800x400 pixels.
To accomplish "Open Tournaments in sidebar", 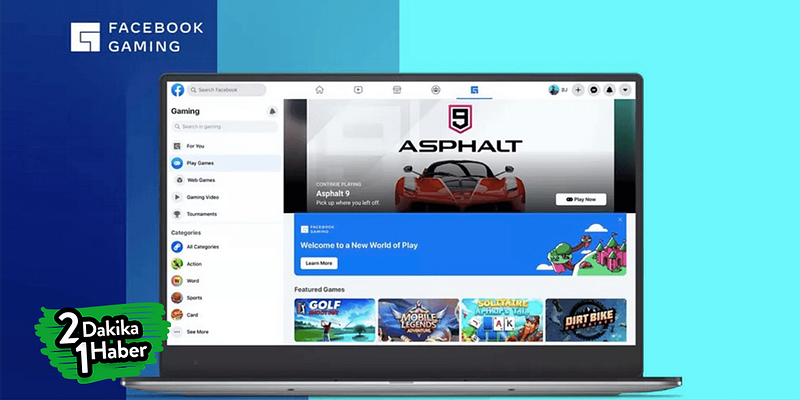I will [225, 214].
